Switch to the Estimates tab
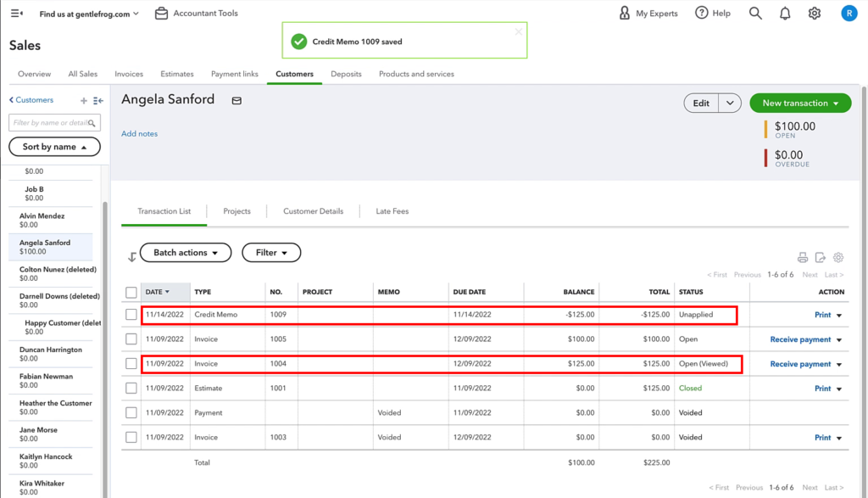This screenshot has height=498, width=868. coord(176,74)
